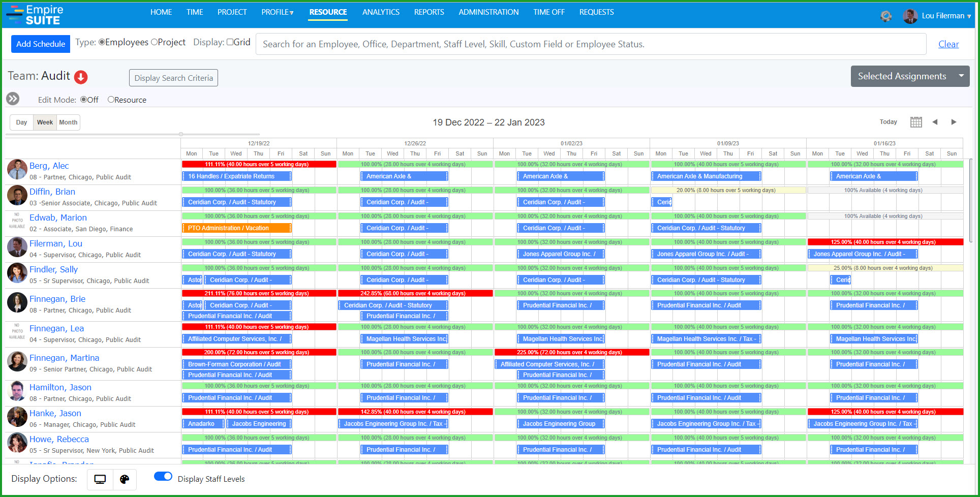Check the Grid display checkbox

click(x=230, y=42)
